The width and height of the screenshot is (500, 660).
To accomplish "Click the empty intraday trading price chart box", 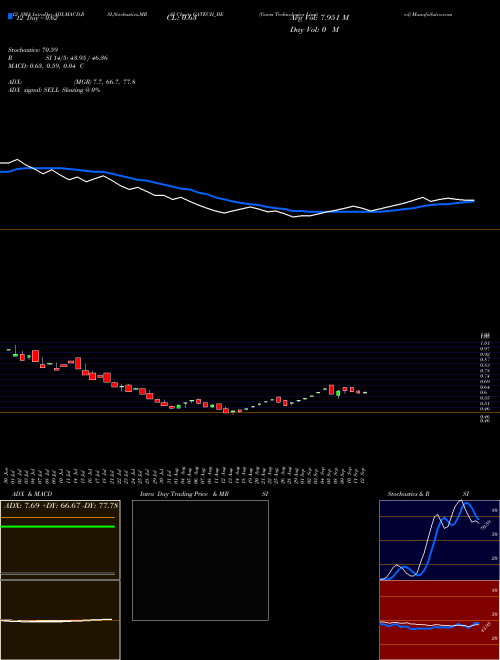I will [200, 560].
